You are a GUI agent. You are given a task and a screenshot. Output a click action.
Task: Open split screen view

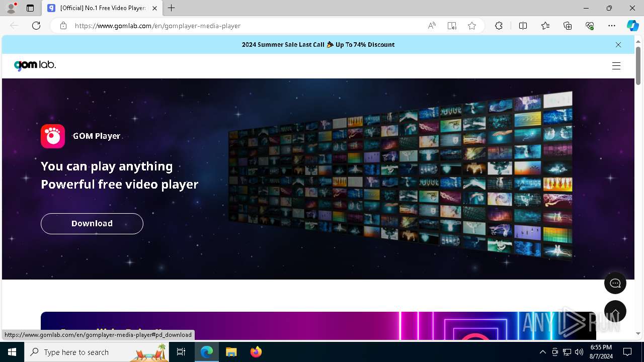click(x=523, y=26)
